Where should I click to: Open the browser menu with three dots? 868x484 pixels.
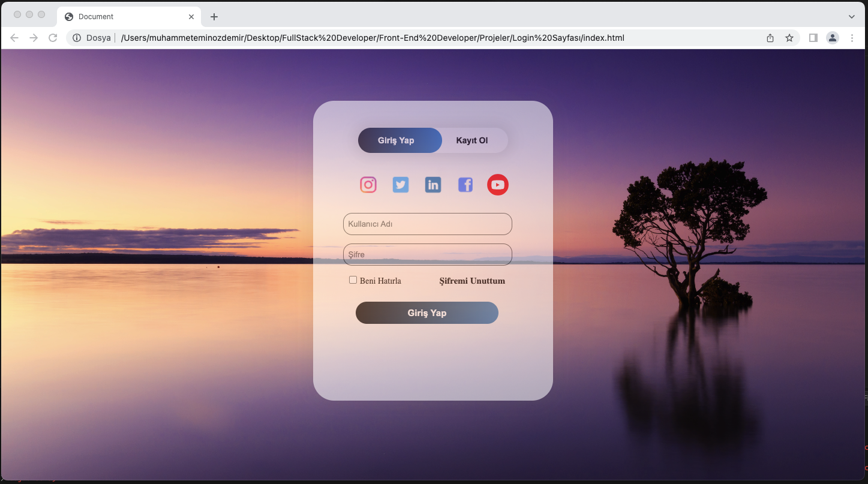(852, 37)
